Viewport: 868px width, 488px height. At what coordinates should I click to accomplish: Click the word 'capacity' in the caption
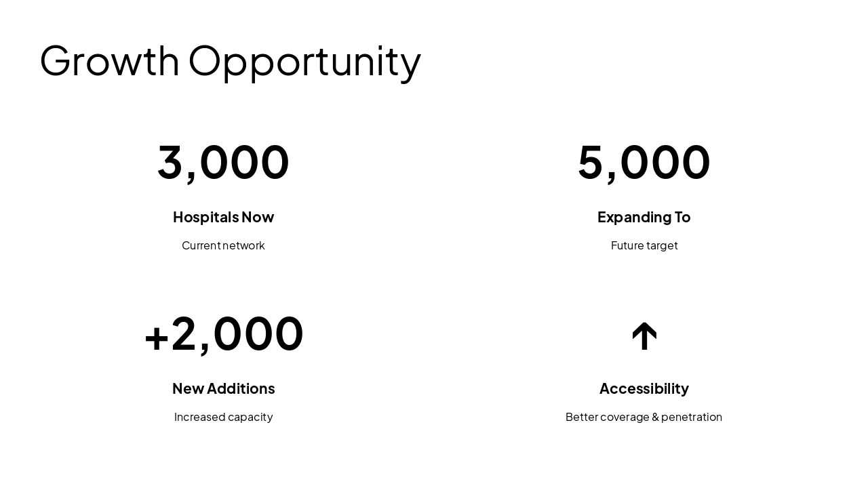tap(250, 418)
